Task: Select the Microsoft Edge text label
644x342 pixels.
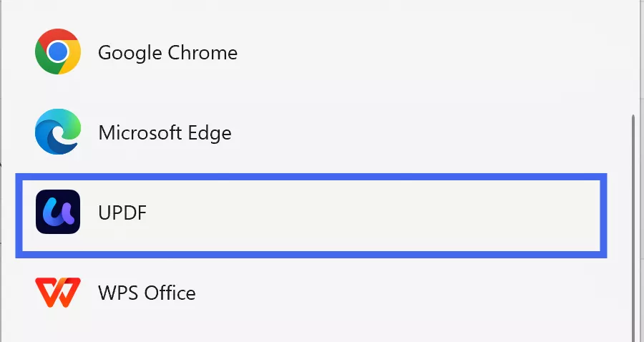Action: click(x=165, y=133)
